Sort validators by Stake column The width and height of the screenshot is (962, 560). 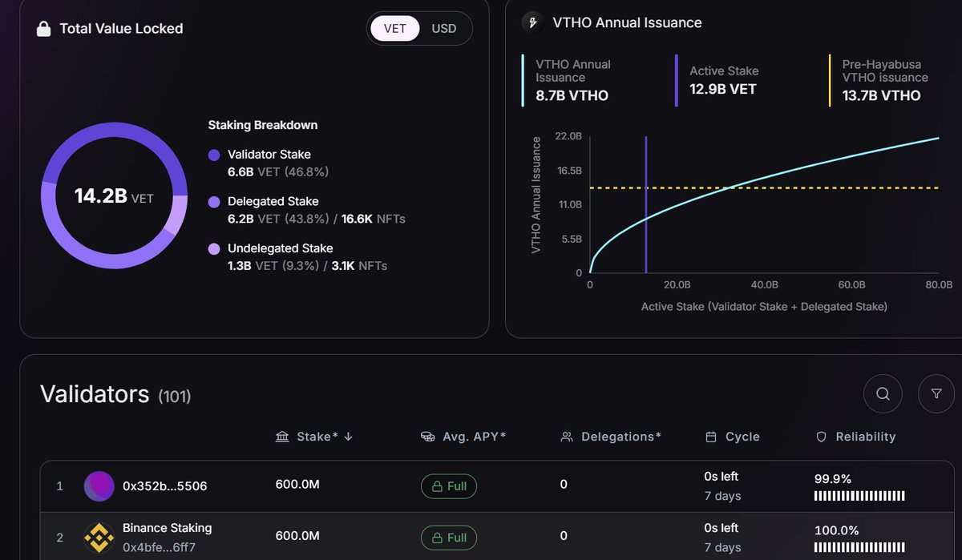tap(314, 437)
